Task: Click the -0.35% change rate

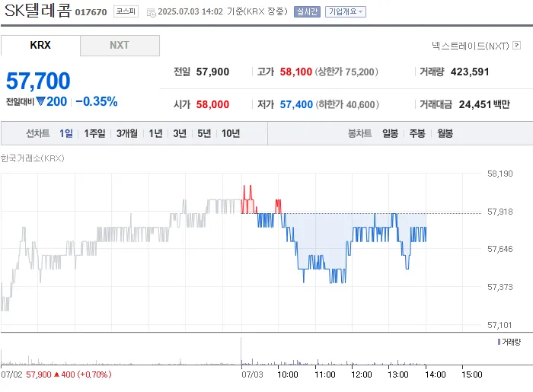Action: pos(97,101)
